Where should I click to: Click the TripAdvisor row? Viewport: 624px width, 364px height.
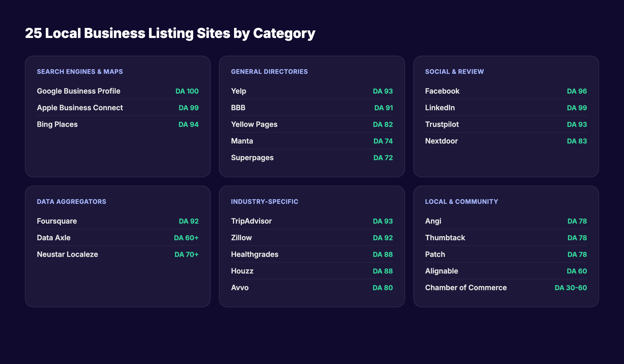click(x=251, y=221)
